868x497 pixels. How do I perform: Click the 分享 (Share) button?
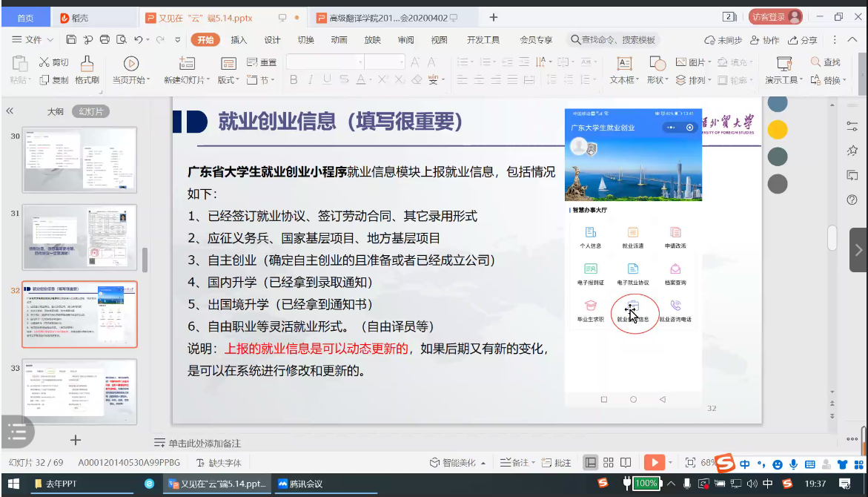[803, 40]
